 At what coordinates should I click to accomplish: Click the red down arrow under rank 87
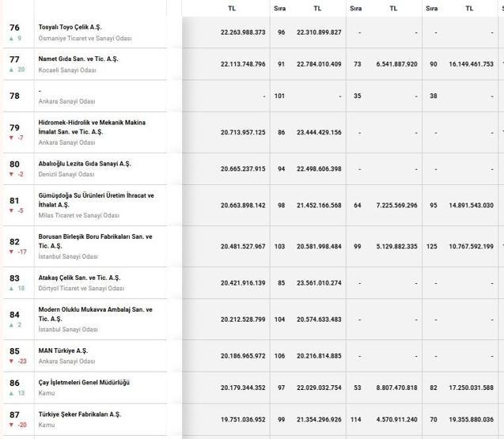tap(11, 426)
